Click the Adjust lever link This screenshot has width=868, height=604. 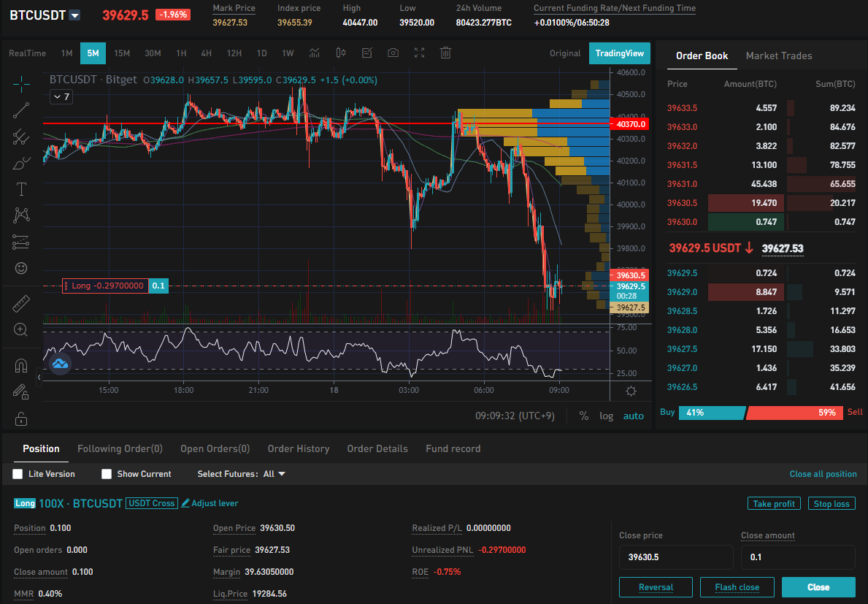pyautogui.click(x=210, y=503)
